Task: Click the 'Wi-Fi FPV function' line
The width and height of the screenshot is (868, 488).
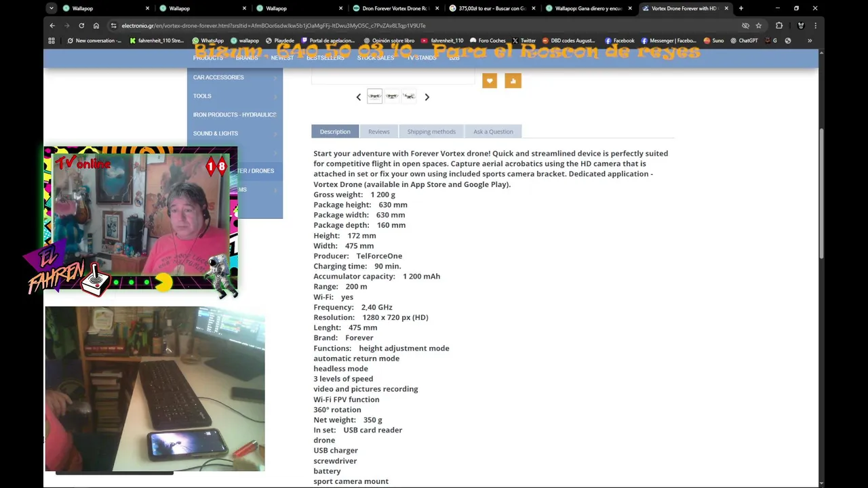Action: pos(346,399)
